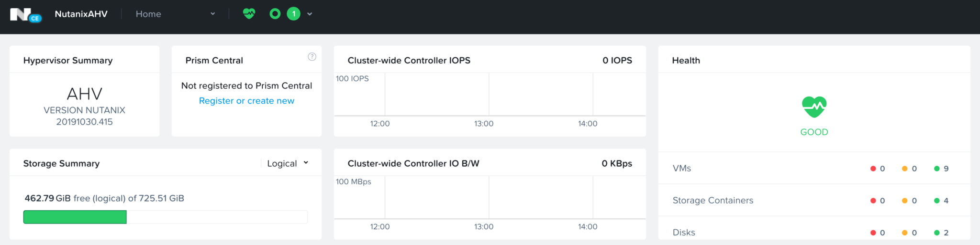Click the large GOOD health heart icon
Screen dimensions: 980x245
coord(814,107)
